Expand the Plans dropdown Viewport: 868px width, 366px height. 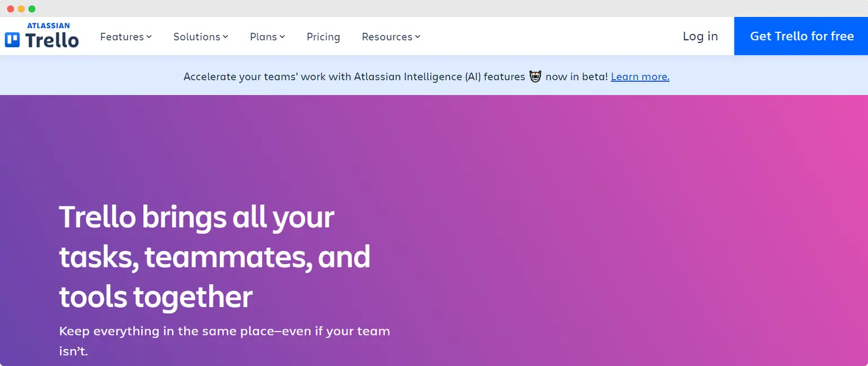pyautogui.click(x=267, y=37)
